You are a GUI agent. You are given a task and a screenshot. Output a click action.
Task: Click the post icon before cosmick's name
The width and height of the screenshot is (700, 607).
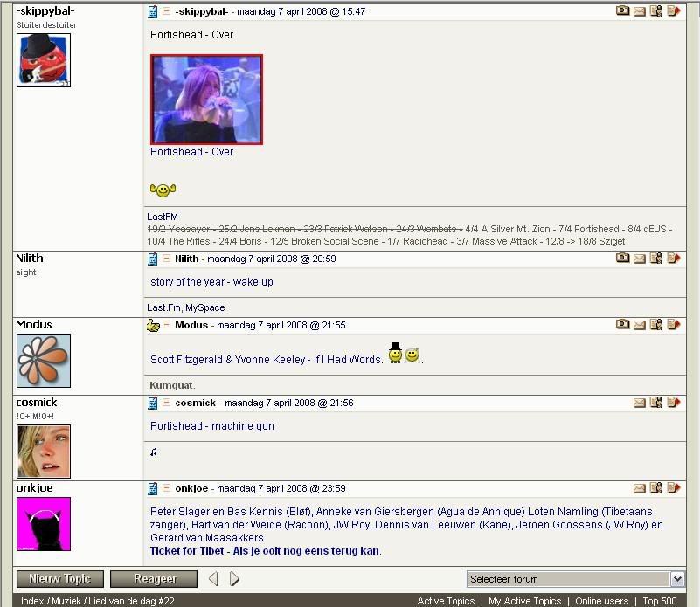tap(153, 403)
